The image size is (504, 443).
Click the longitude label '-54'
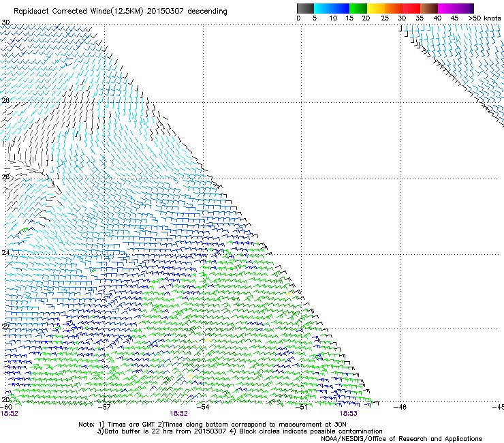click(202, 407)
